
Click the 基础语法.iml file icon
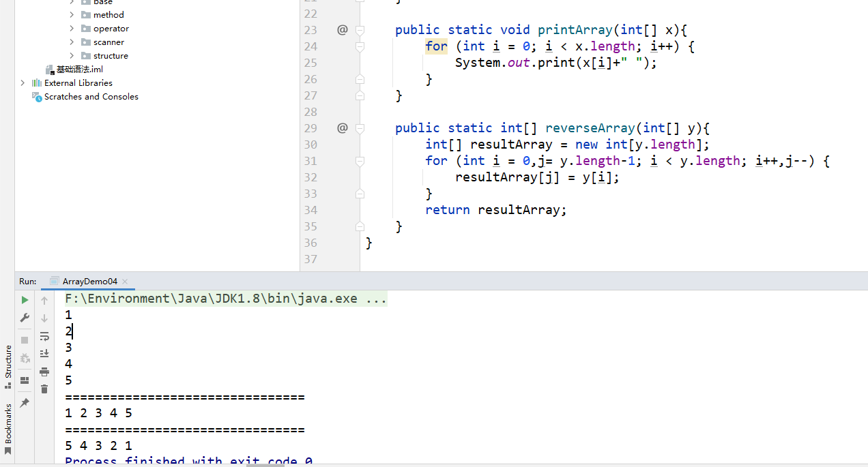click(x=50, y=69)
